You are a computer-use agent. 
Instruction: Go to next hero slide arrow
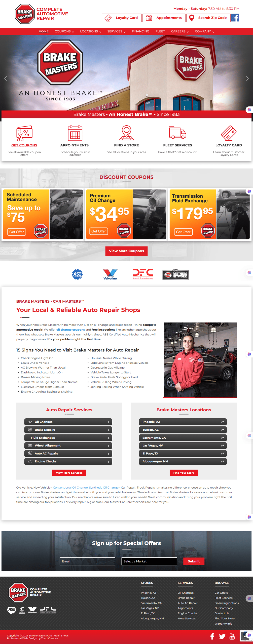[247, 78]
